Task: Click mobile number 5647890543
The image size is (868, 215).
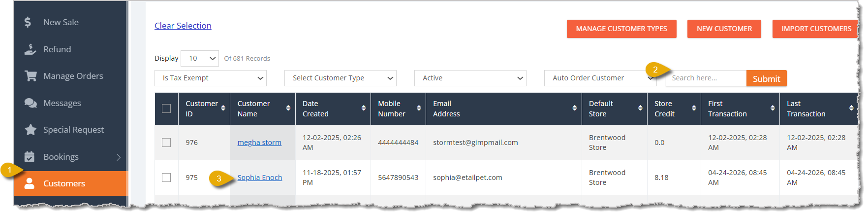Action: (398, 178)
